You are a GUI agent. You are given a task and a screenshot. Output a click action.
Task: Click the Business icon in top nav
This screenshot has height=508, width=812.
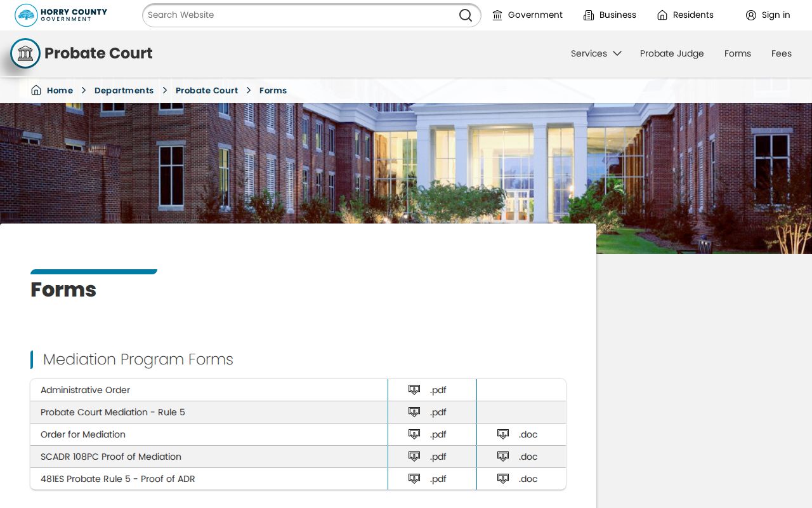(x=589, y=15)
